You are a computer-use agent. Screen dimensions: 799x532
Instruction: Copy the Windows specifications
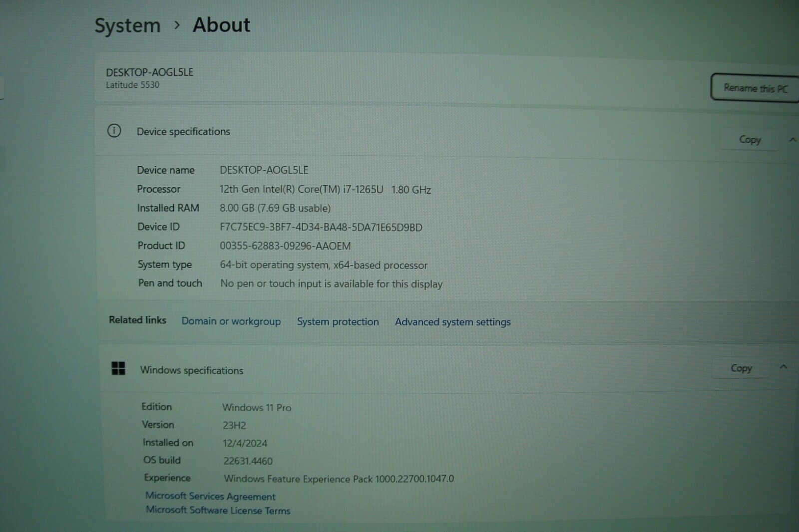pyautogui.click(x=741, y=368)
